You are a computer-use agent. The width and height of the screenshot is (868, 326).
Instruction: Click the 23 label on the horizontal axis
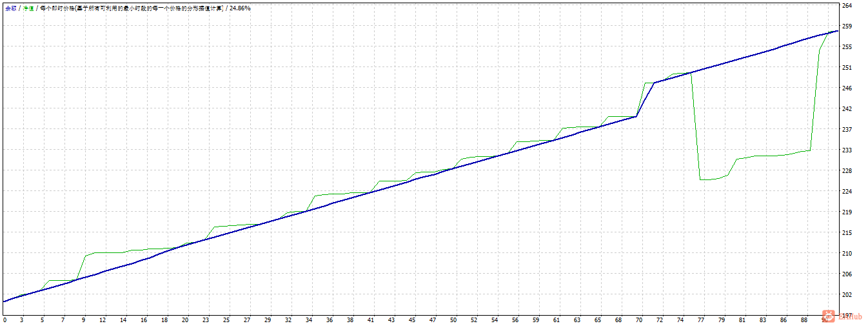pos(206,320)
